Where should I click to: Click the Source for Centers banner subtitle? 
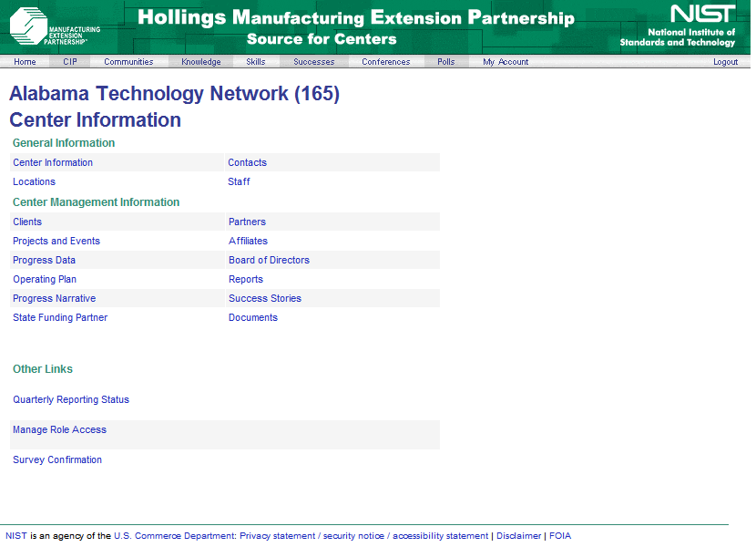click(322, 39)
